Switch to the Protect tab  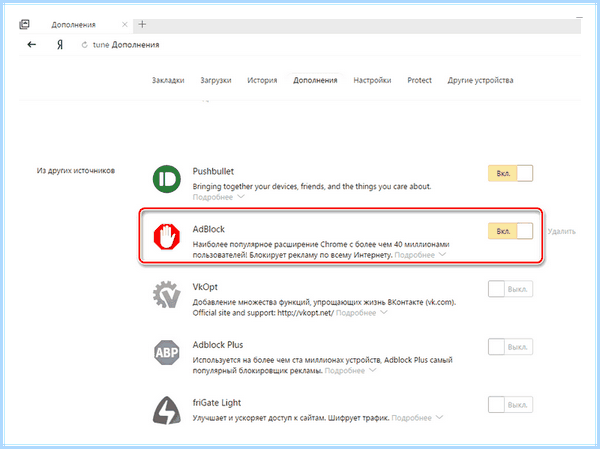coord(419,80)
